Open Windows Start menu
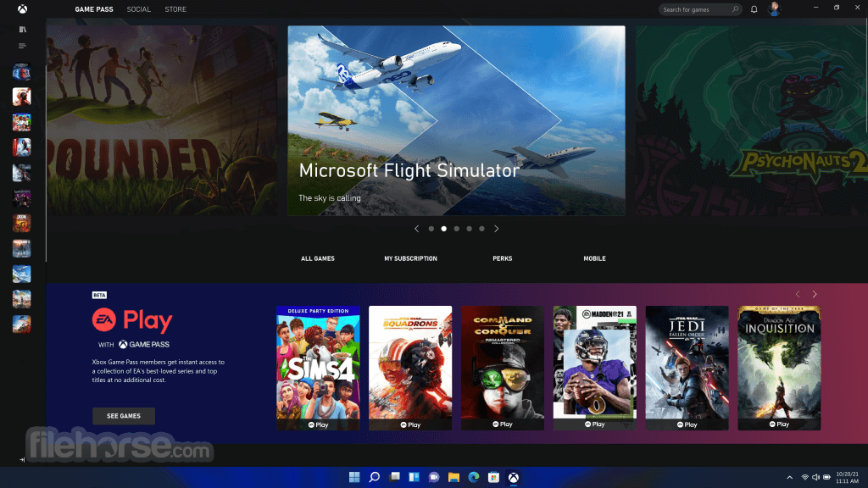868x488 pixels. [354, 477]
